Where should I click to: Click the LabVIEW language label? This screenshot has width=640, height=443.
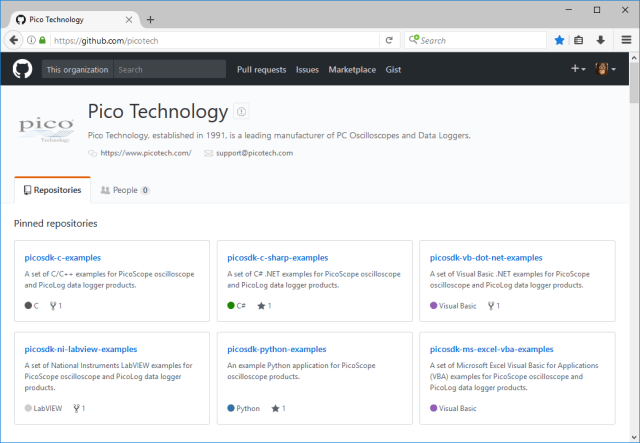(x=48, y=408)
